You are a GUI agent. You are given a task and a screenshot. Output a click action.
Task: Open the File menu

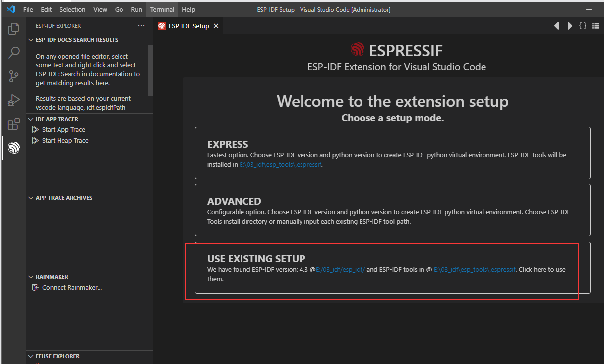pos(28,9)
